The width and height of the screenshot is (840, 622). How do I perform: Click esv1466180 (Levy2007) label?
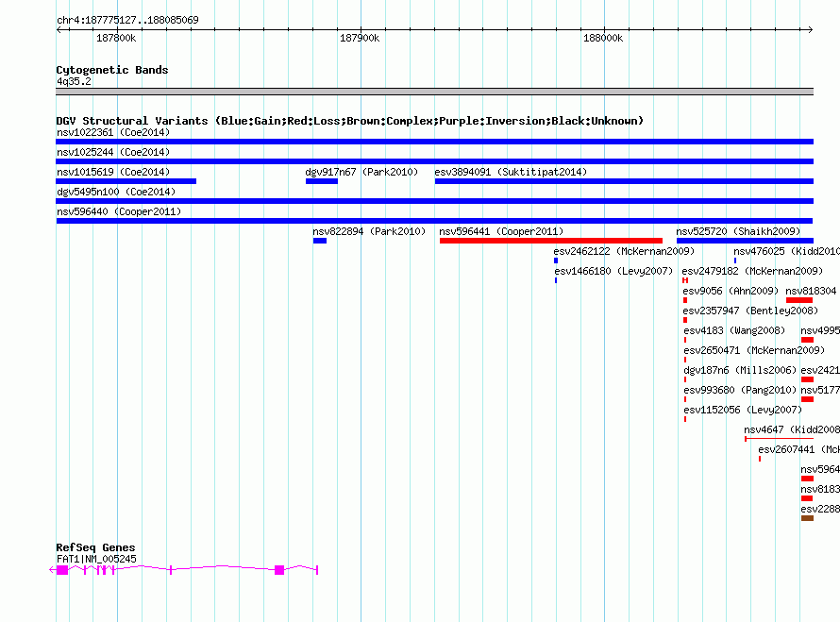click(x=613, y=271)
